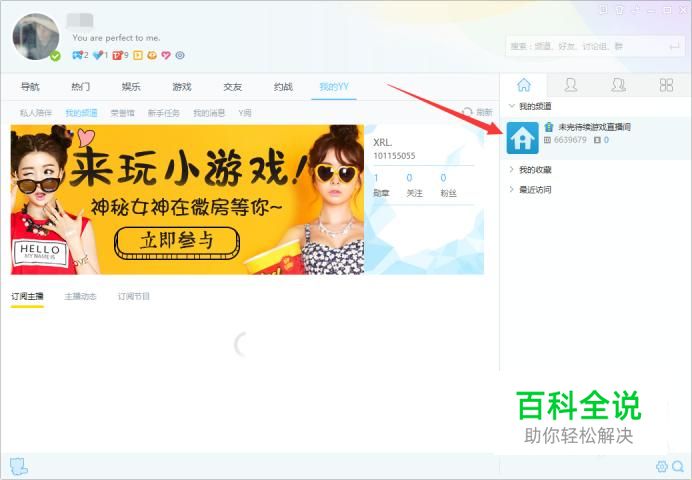Screen dimensions: 692x480
Task: Open the 导航 tab
Action: tap(30, 86)
